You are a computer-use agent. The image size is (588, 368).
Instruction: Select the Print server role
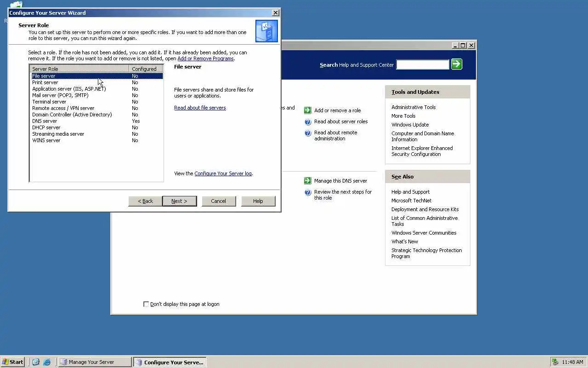tap(97, 82)
